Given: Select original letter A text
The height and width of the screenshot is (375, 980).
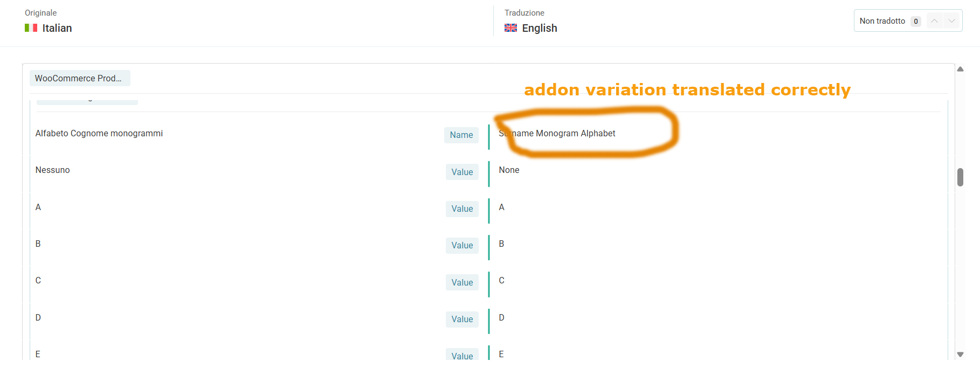Looking at the screenshot, I should click(38, 207).
